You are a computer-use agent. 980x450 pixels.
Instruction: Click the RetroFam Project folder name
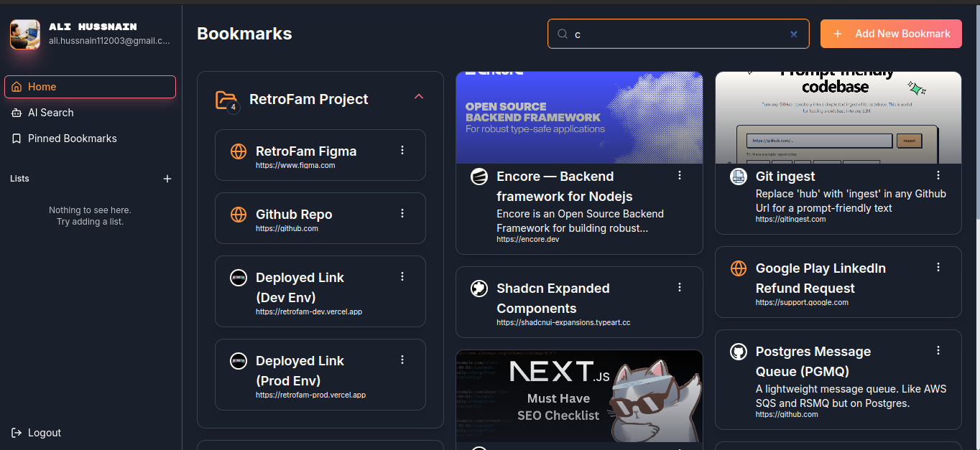[x=309, y=100]
